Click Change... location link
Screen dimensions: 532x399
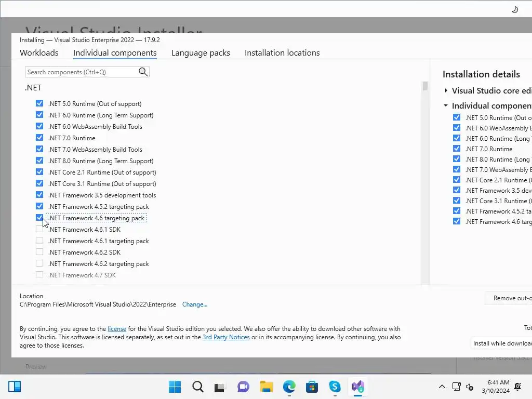coord(195,304)
